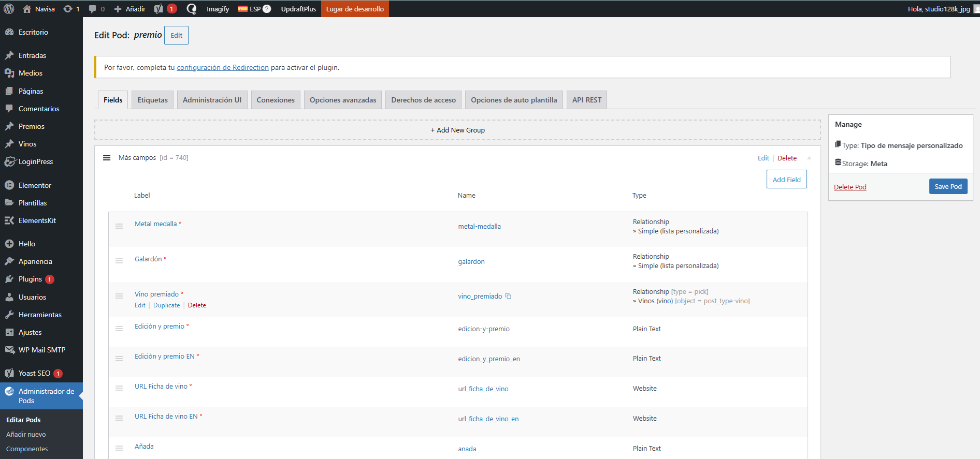Open the Añadir new content menu
The width and height of the screenshot is (980, 459).
coord(130,9)
